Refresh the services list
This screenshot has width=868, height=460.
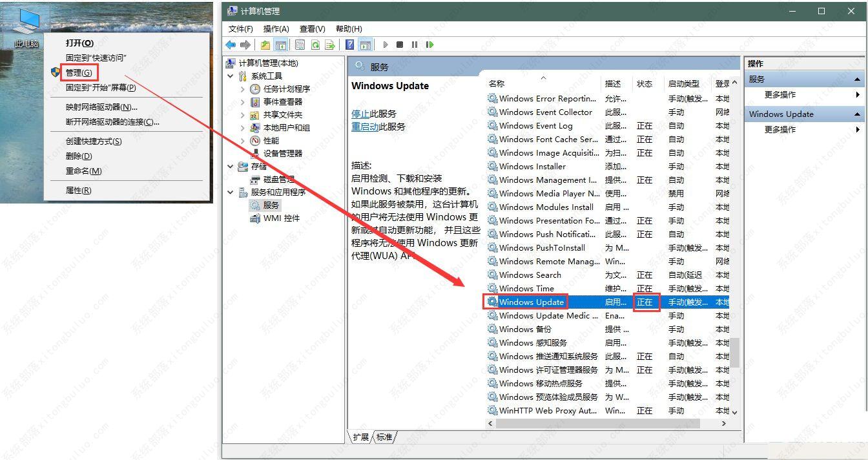316,45
